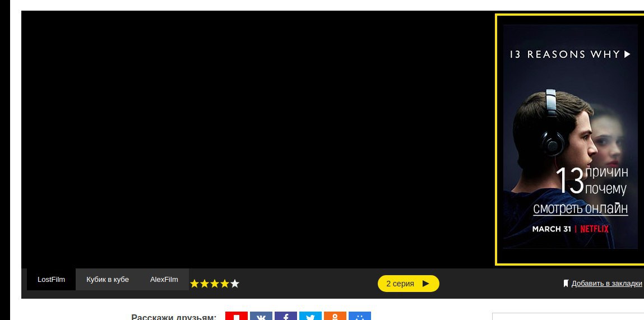Click Добавить в закладки bookmark link
This screenshot has height=320, width=644.
(x=606, y=283)
